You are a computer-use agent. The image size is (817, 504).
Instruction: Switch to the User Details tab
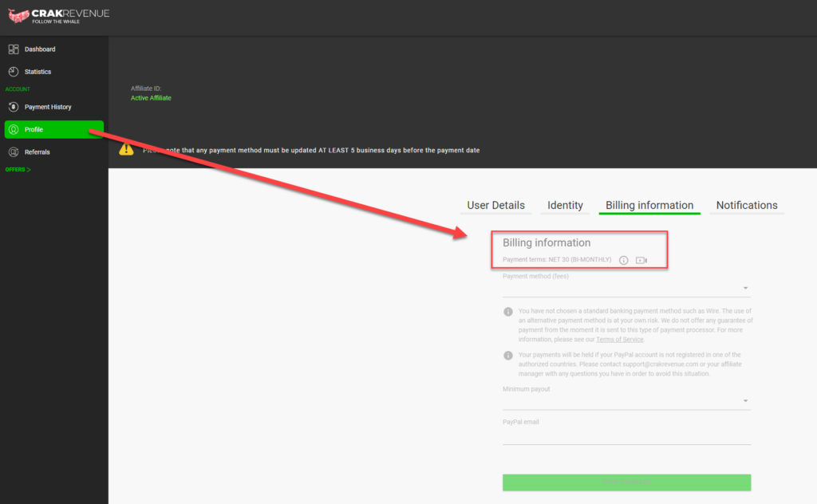click(495, 205)
